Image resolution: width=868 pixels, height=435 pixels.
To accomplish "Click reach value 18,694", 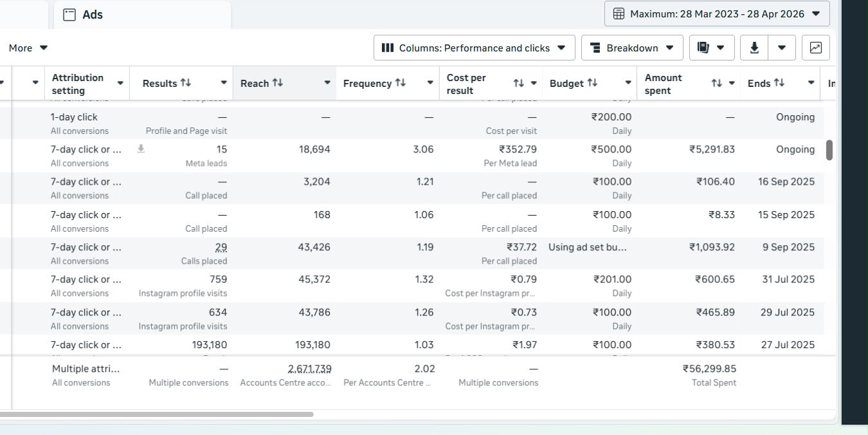I will click(314, 149).
